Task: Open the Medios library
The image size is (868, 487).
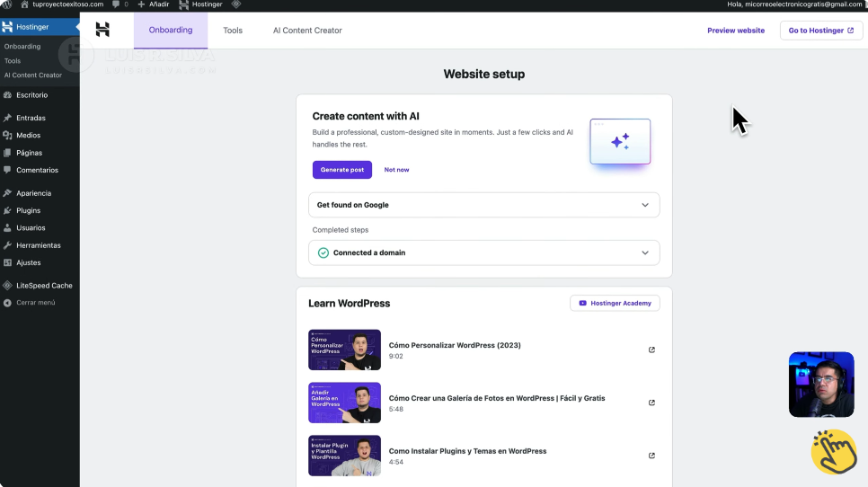Action: pos(28,136)
